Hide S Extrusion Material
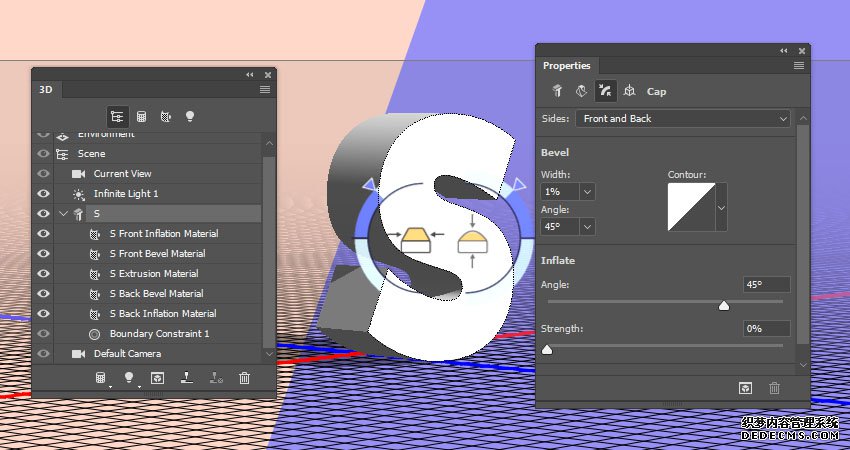The height and width of the screenshot is (450, 850). coord(43,274)
